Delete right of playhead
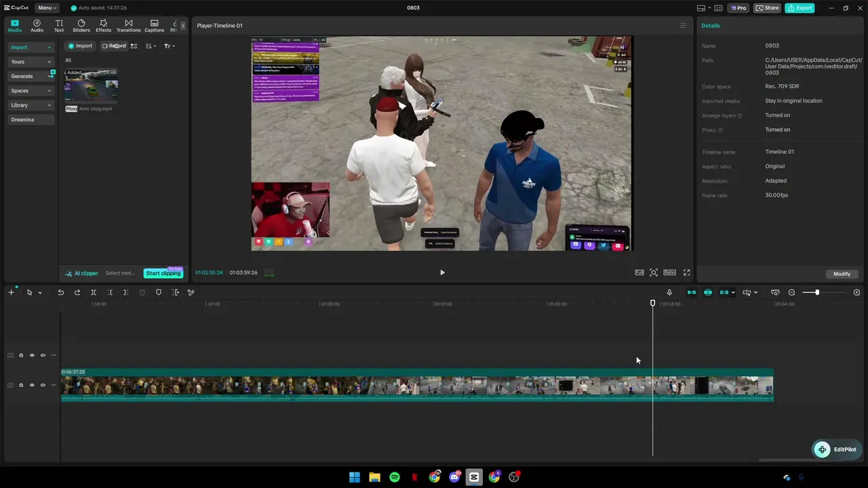 pyautogui.click(x=126, y=292)
